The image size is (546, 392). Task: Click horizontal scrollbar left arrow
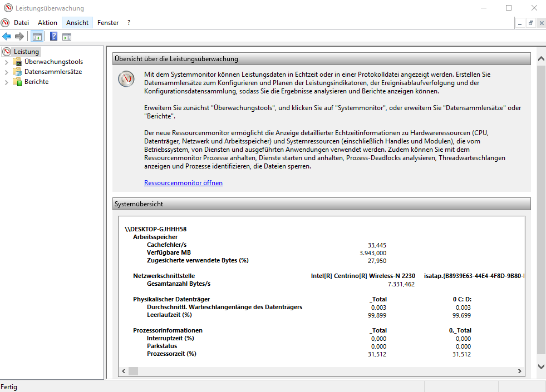pyautogui.click(x=124, y=371)
